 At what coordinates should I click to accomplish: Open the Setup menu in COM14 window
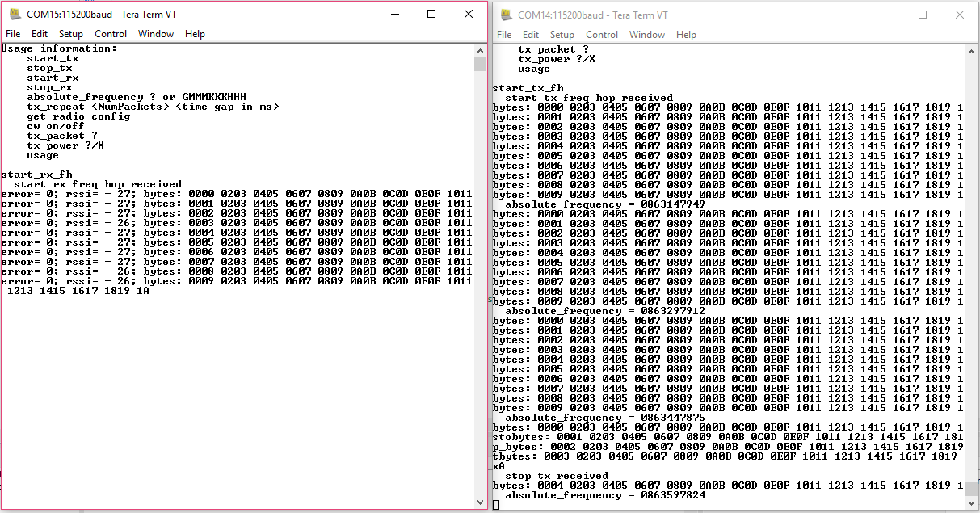[562, 35]
